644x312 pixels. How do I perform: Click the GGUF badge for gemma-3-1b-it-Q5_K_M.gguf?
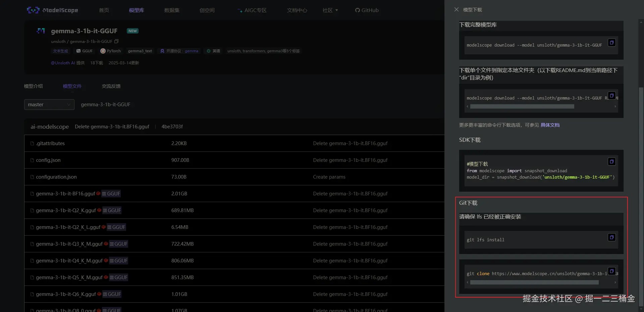coord(118,277)
